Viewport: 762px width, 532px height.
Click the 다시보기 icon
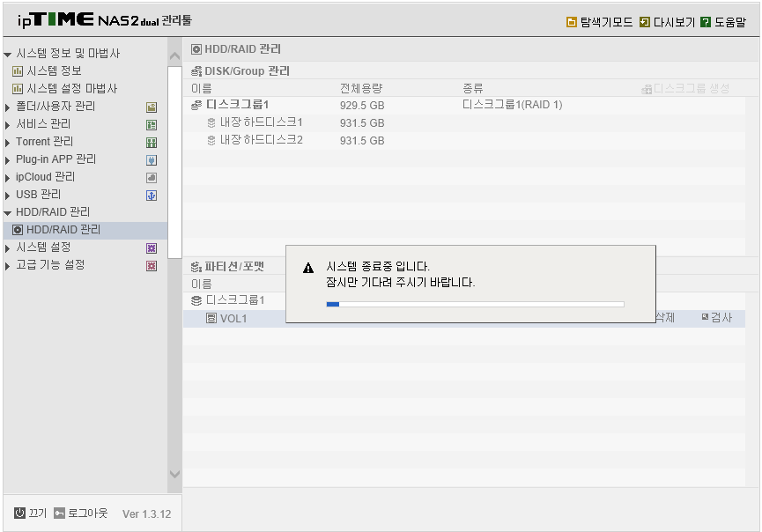coord(644,22)
